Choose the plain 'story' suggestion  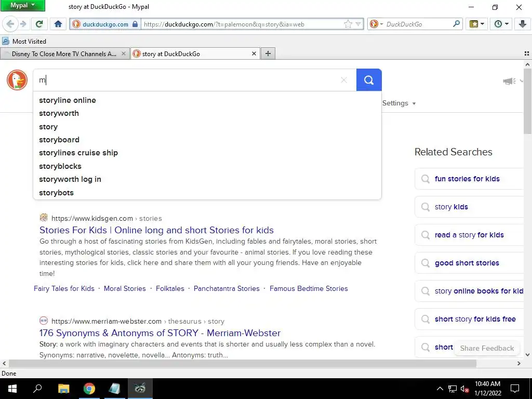coord(207,127)
